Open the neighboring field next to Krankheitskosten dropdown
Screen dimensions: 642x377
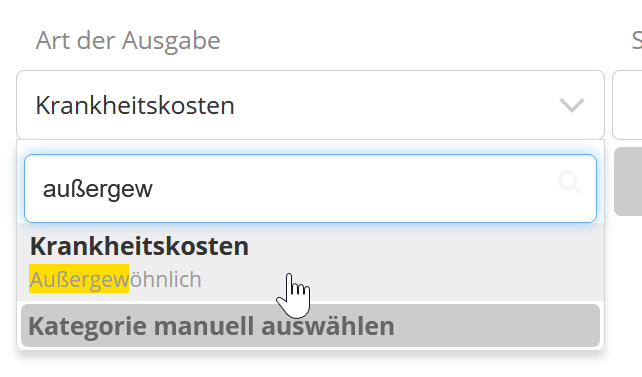[x=627, y=105]
